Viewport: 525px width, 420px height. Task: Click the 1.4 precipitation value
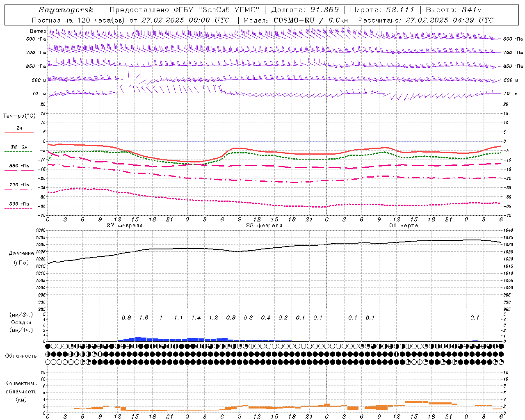click(196, 317)
